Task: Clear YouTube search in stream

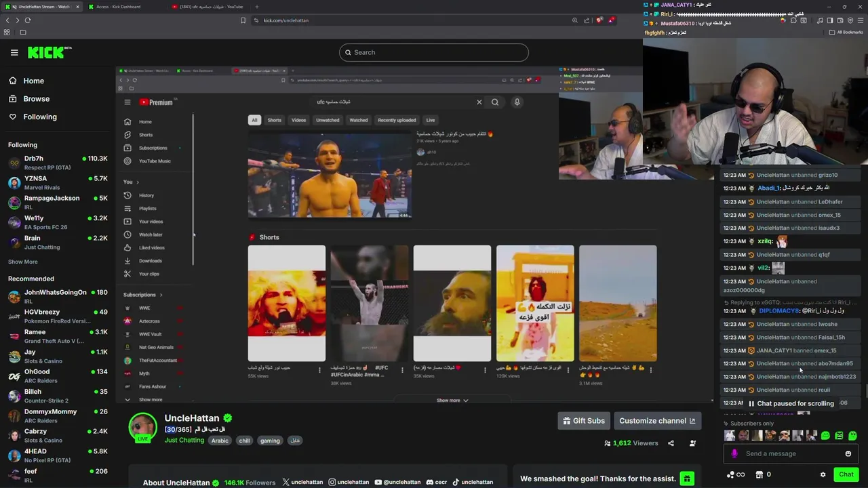Action: coord(479,102)
